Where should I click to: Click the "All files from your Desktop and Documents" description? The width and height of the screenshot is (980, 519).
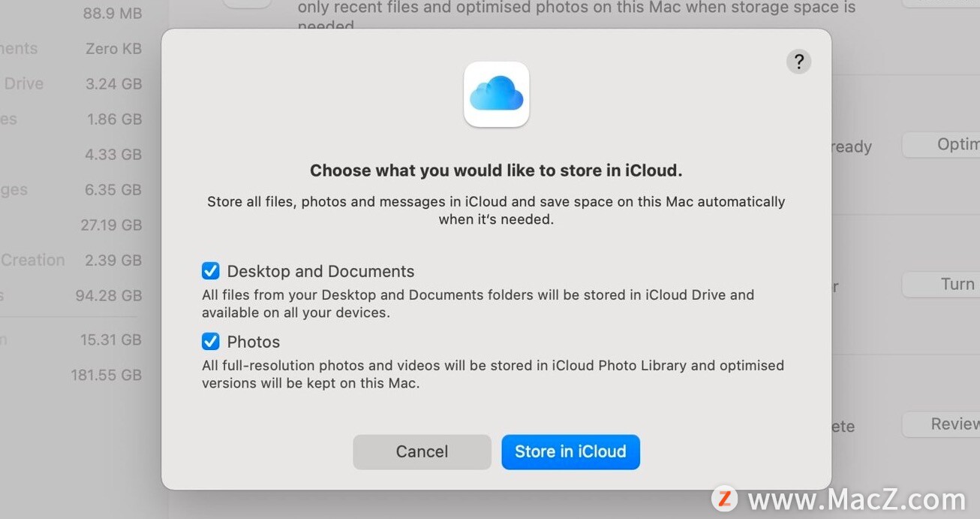pos(478,303)
